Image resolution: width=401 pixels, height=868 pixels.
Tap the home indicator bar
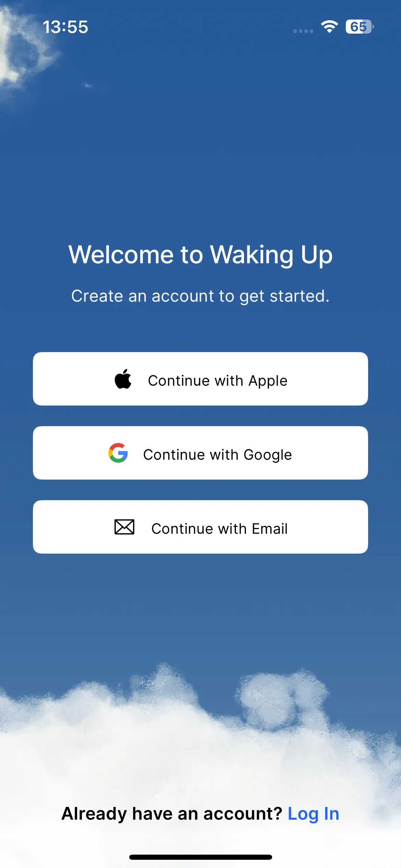200,857
